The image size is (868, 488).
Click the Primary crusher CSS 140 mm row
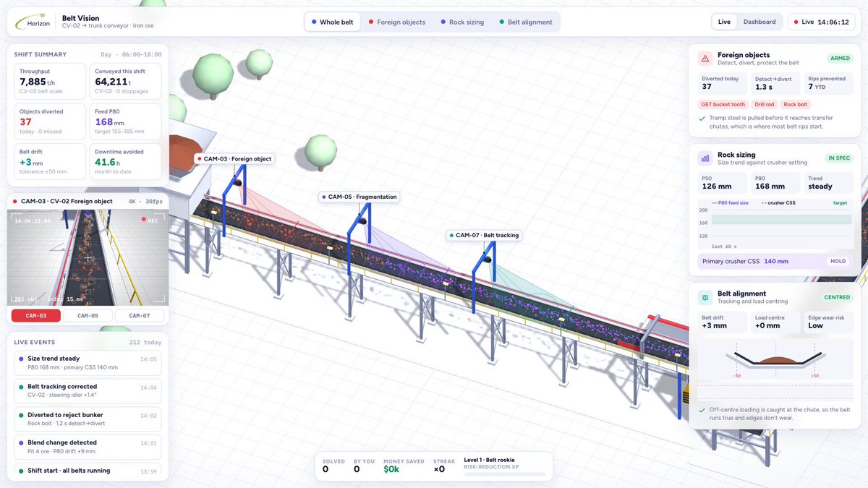point(775,261)
